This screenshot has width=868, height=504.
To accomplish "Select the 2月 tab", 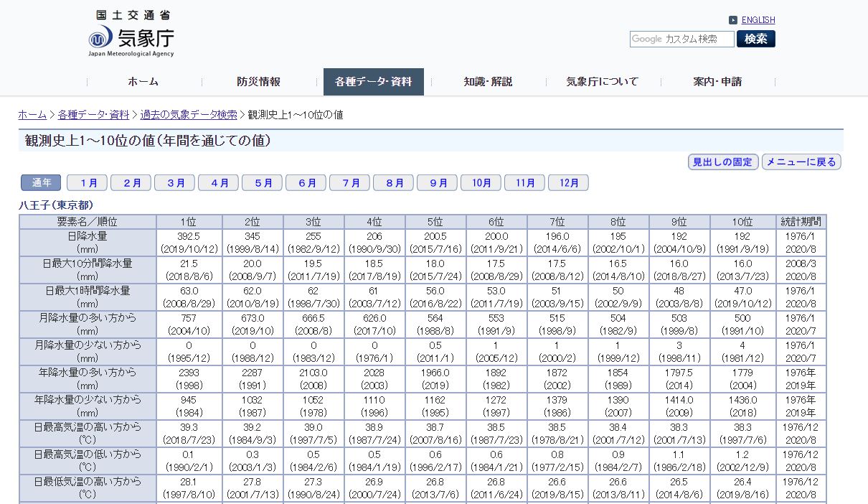I will [131, 183].
